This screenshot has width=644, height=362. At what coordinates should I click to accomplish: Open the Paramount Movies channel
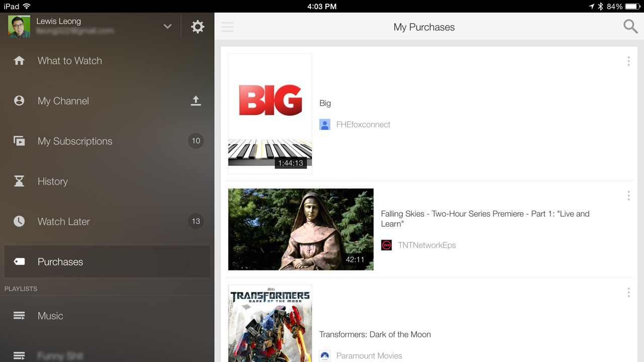(x=369, y=356)
